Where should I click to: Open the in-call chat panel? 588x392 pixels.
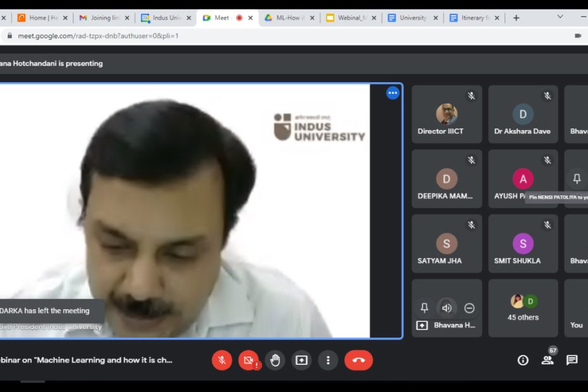pyautogui.click(x=572, y=360)
